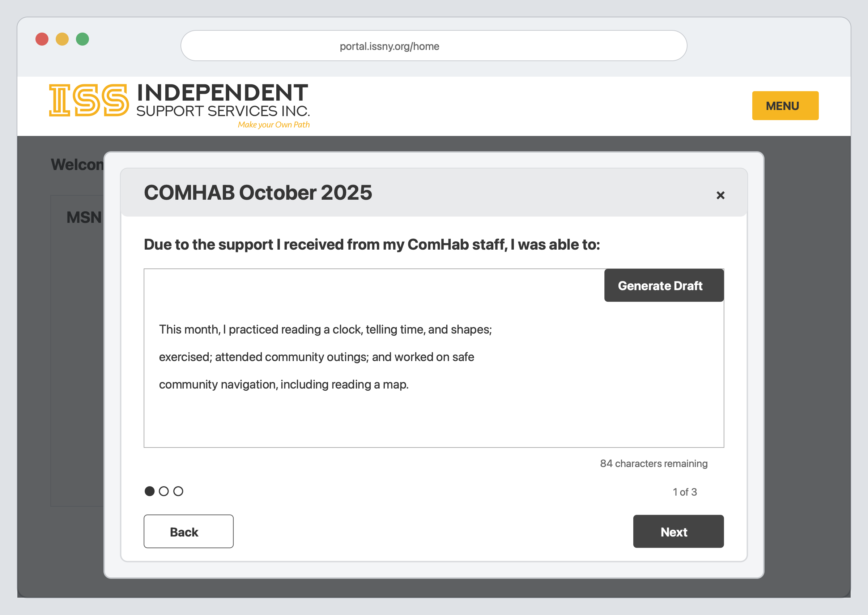Click the MSN card behind the dialog

tap(77, 351)
